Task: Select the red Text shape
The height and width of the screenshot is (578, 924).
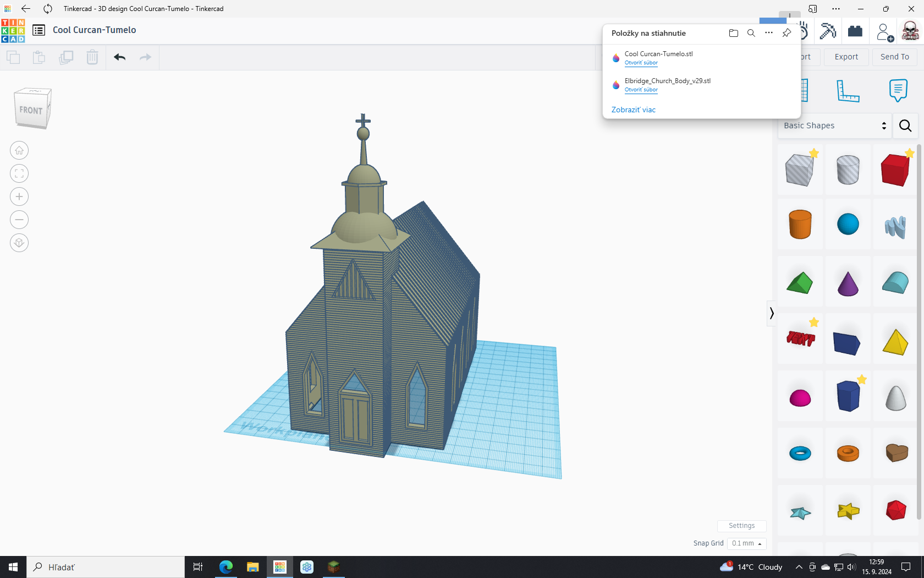Action: pos(800,339)
